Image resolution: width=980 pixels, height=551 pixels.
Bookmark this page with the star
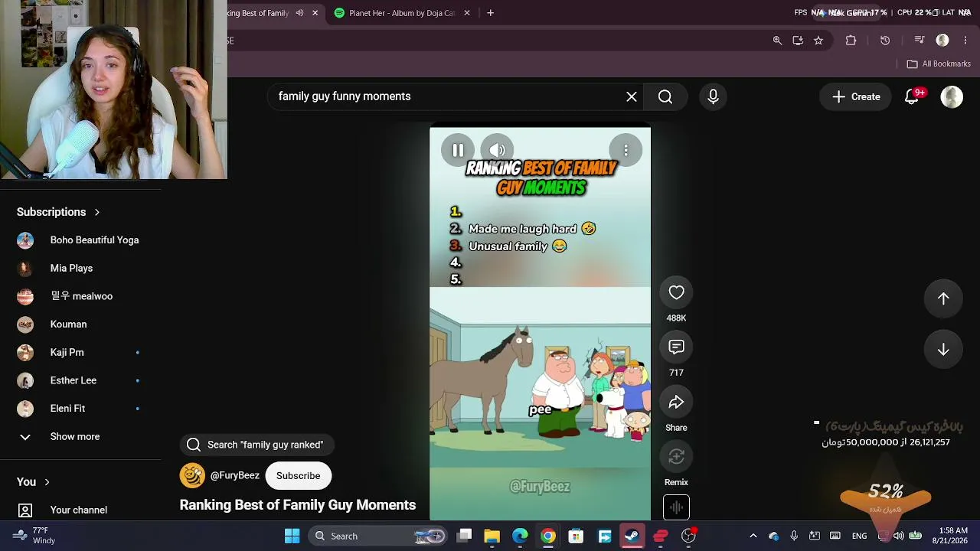click(x=818, y=41)
